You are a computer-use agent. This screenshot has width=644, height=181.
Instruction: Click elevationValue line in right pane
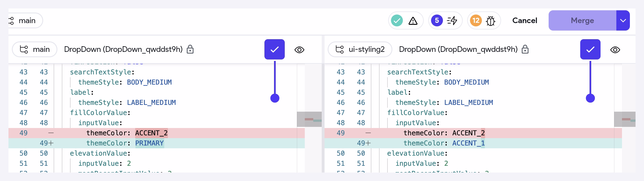pos(417,153)
